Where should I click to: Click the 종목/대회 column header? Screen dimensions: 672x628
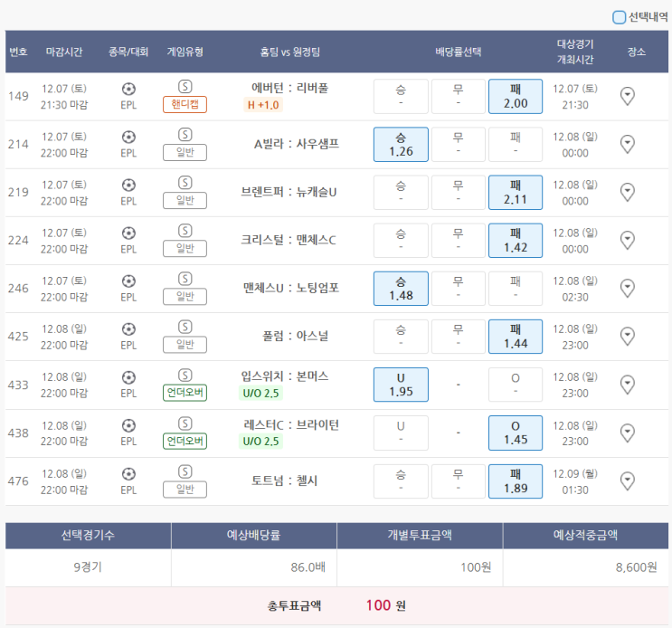click(128, 52)
